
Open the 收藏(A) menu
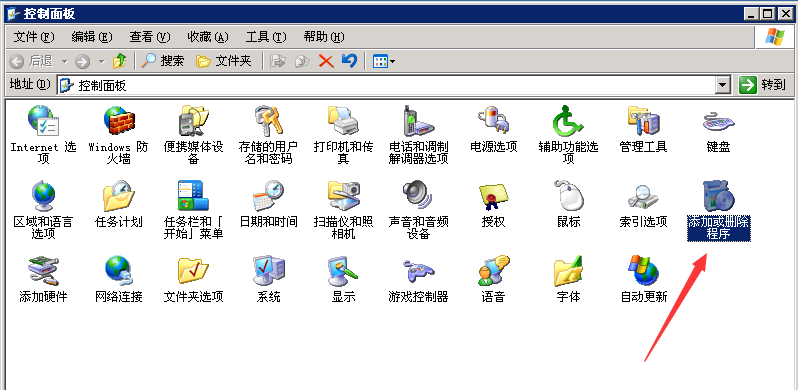click(208, 37)
